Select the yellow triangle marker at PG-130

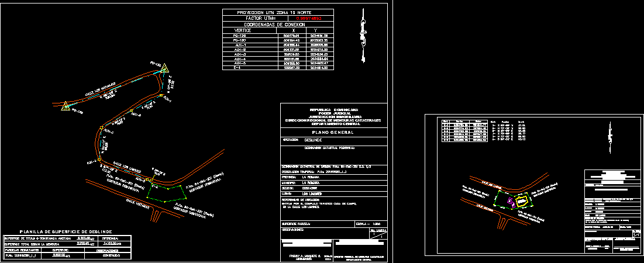click(165, 68)
